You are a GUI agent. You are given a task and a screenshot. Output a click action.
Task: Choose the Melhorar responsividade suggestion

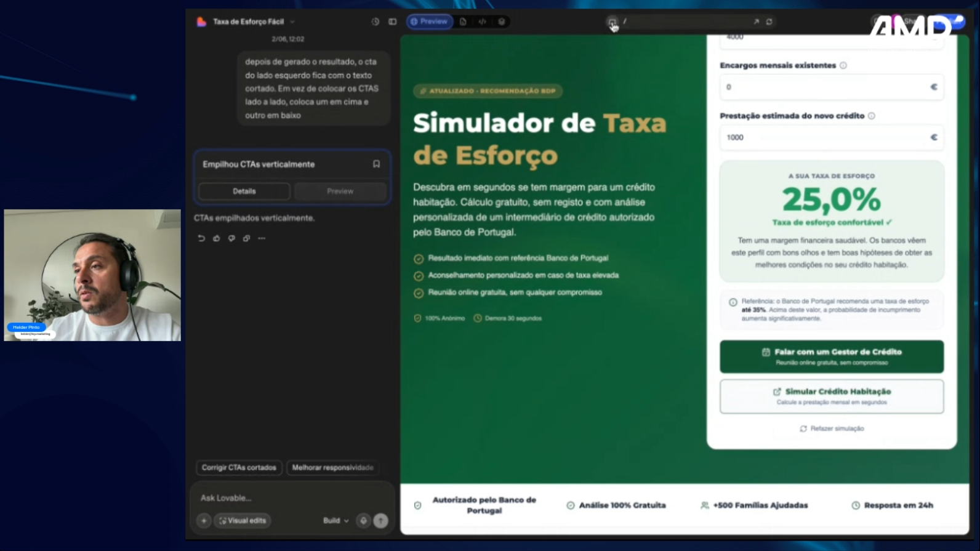click(332, 468)
